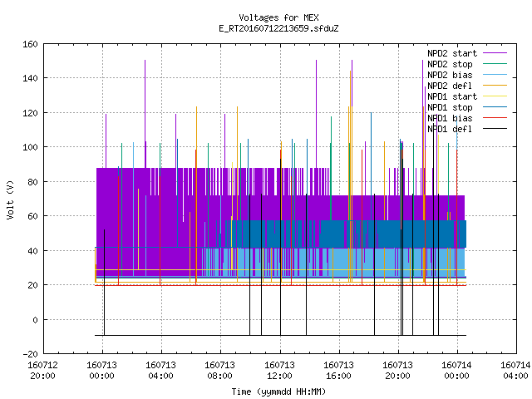Screen dimensions: 532x399
Task: Click the dark blue NPD1 stop legend line
Action: [495, 107]
